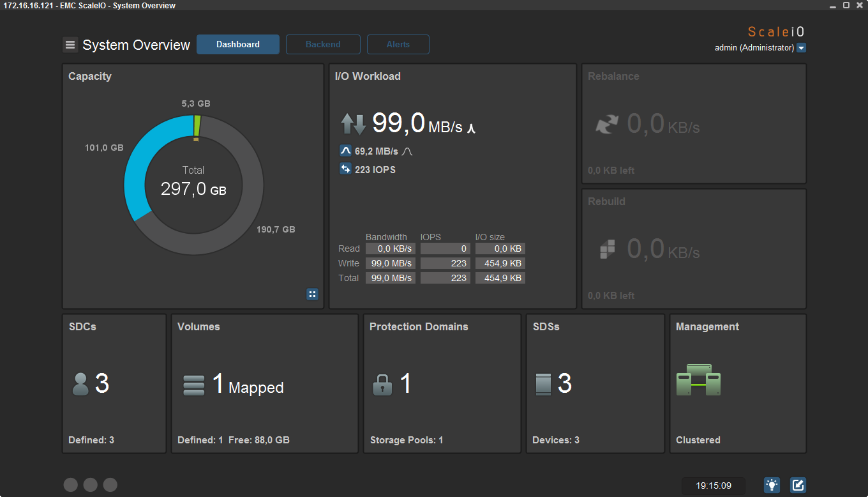Click the Volumes stack icon
Screen dimensions: 868x497
coord(194,385)
